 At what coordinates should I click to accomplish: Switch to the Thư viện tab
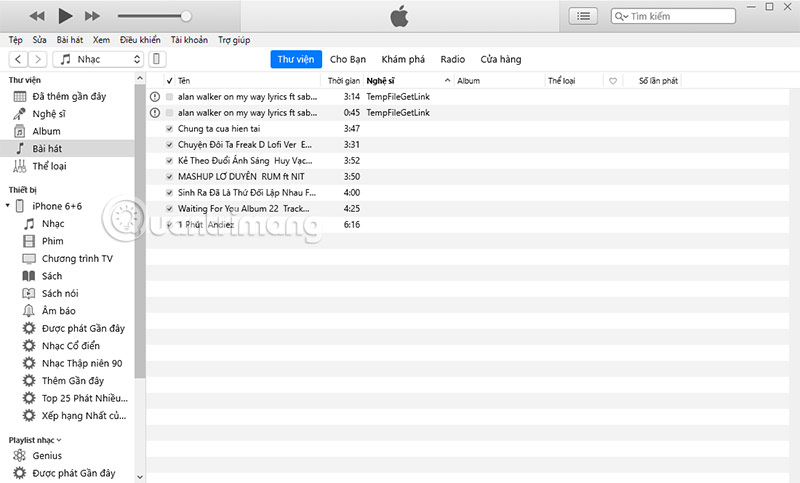click(x=296, y=59)
